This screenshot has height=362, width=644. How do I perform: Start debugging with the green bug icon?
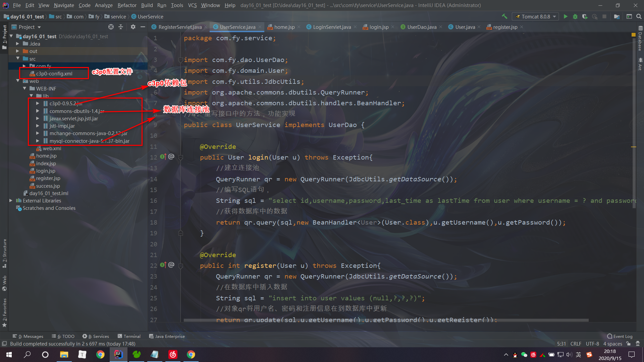575,16
